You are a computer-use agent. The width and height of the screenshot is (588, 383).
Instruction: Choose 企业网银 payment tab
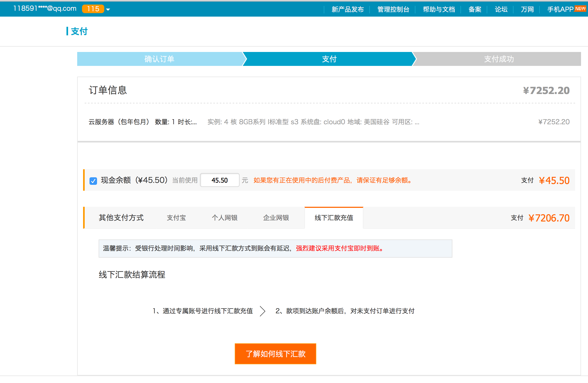(276, 218)
